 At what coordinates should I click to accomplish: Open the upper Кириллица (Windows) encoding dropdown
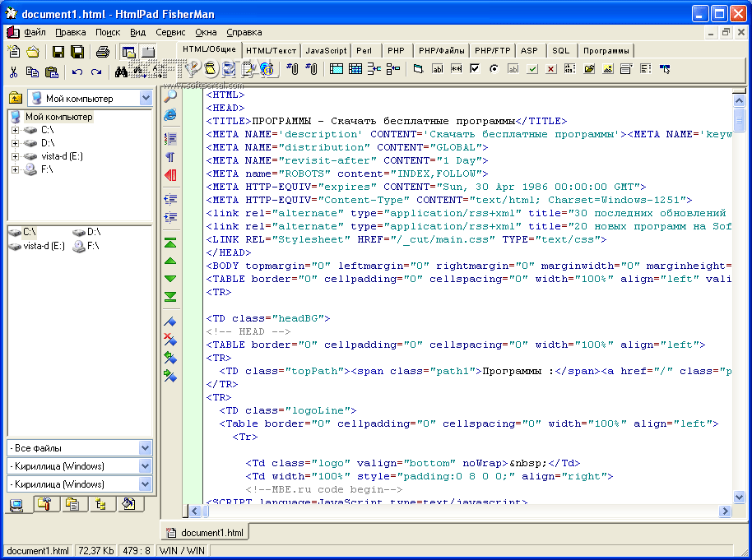pos(146,465)
